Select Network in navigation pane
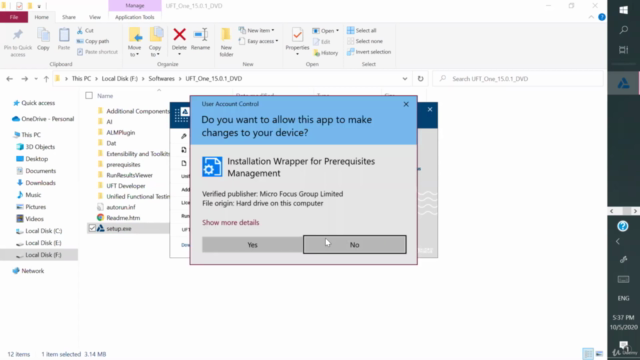 tap(32, 271)
